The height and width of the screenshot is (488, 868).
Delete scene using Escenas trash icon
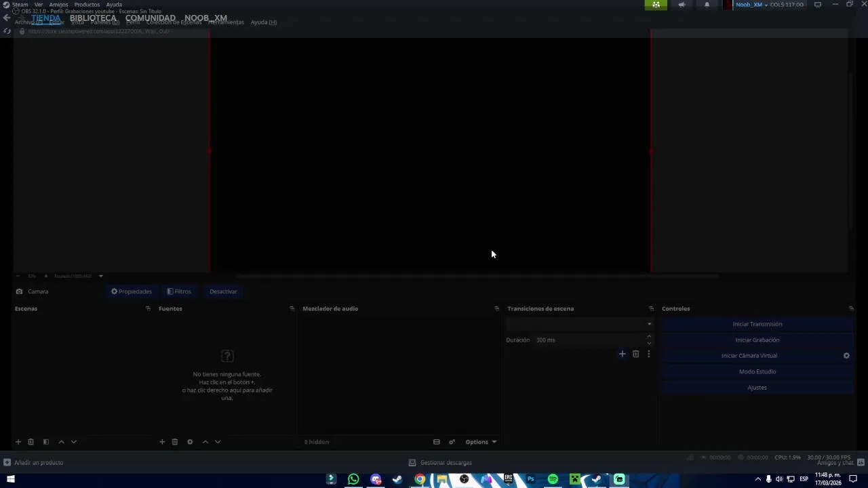(x=31, y=442)
